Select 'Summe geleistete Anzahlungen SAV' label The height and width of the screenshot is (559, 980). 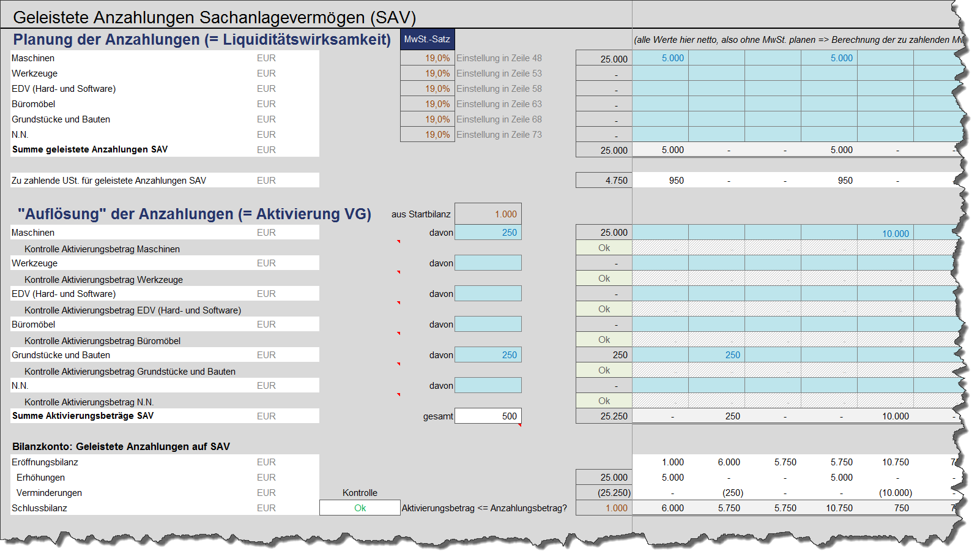90,149
